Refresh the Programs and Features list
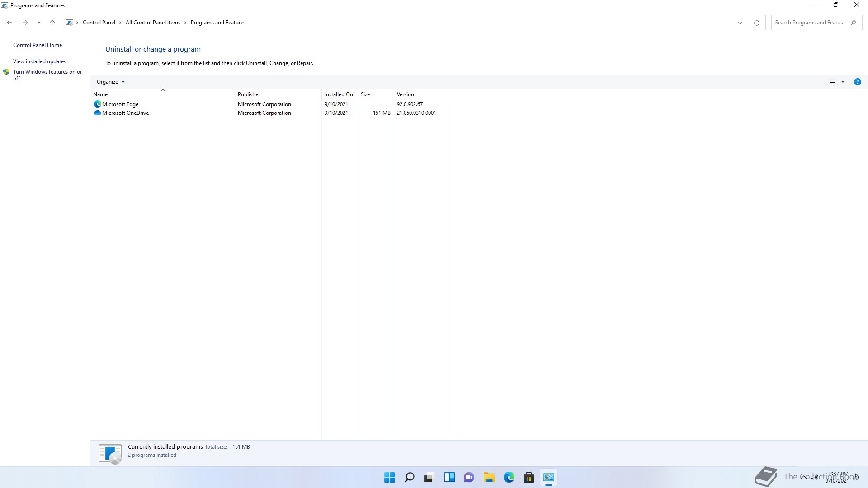This screenshot has width=868, height=488. (756, 23)
